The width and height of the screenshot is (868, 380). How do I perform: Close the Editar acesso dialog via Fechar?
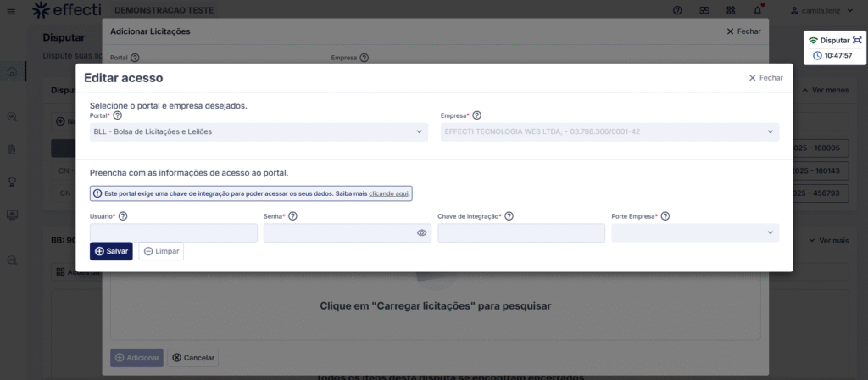765,78
